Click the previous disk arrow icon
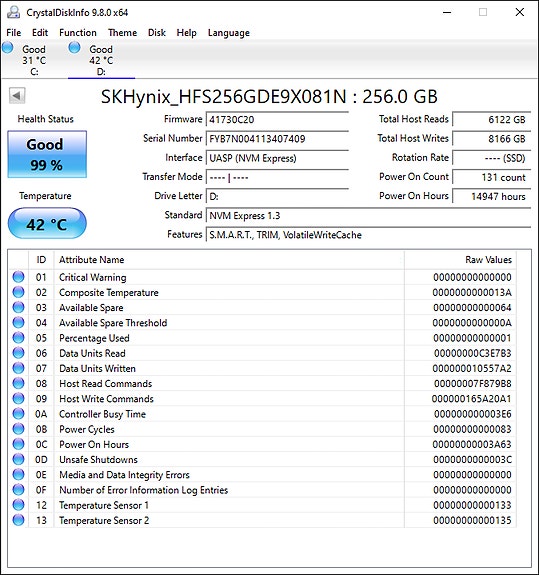The height and width of the screenshot is (575, 539). (x=17, y=96)
